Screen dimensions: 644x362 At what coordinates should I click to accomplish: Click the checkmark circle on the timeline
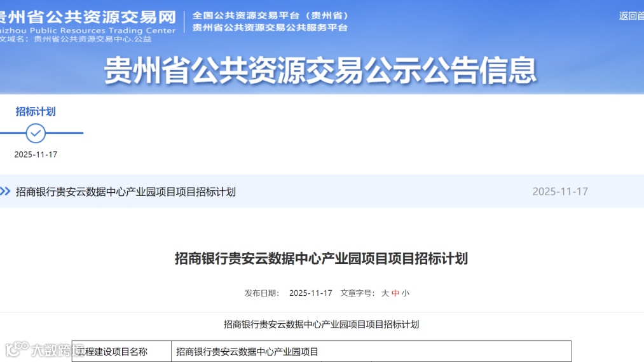[x=36, y=133]
